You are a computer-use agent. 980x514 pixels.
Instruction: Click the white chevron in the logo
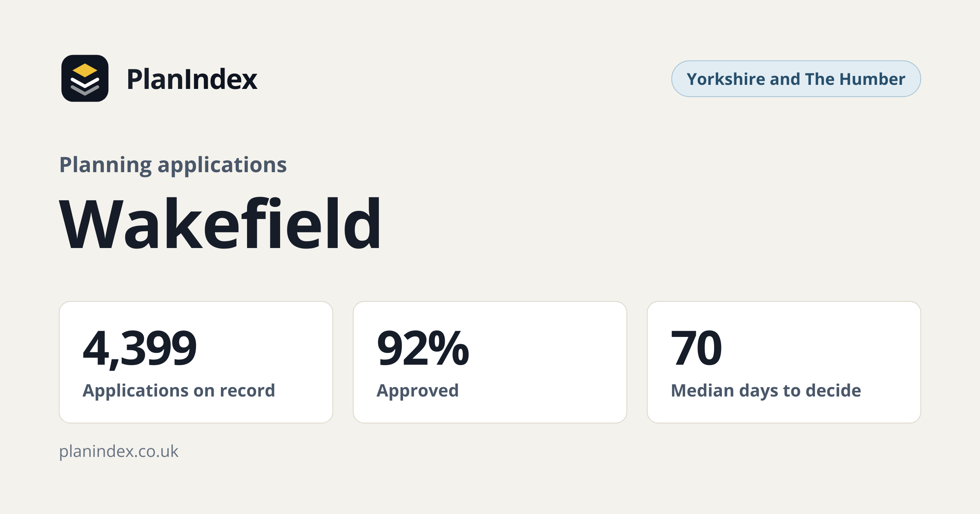pos(85,83)
